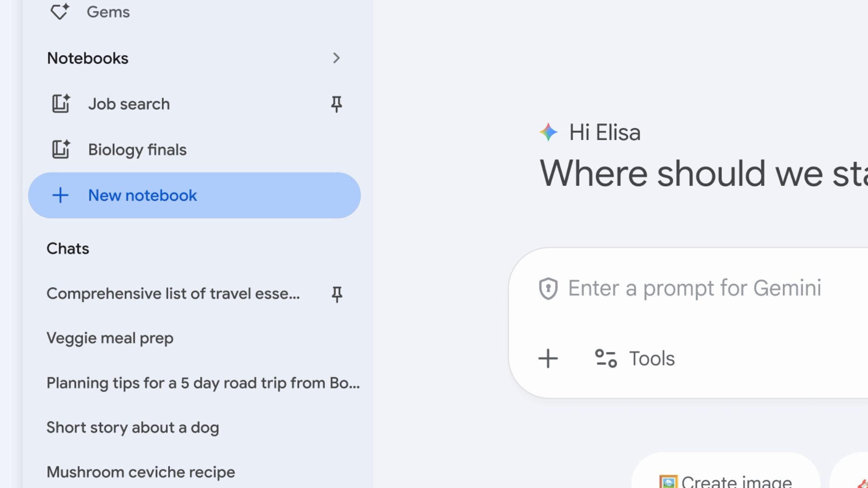868x488 pixels.
Task: Click the Gems diamond icon
Action: click(59, 12)
